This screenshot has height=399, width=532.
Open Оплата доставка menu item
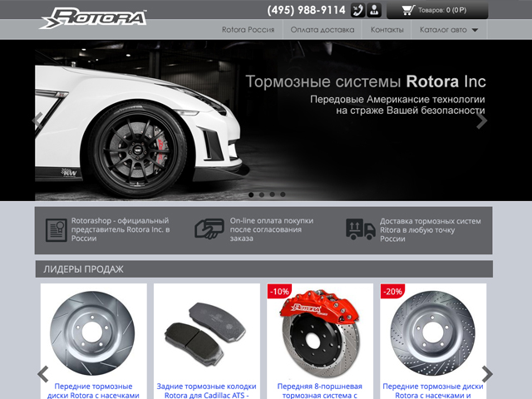[x=323, y=30]
